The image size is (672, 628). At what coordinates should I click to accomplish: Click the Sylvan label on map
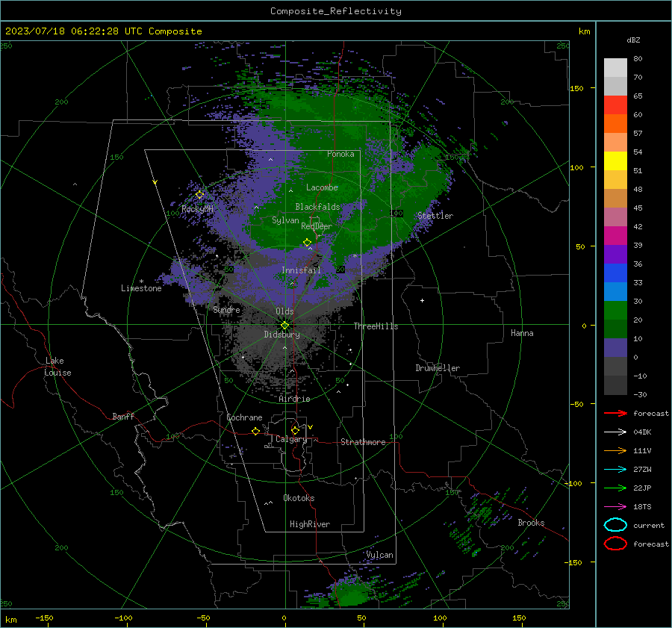click(x=285, y=220)
